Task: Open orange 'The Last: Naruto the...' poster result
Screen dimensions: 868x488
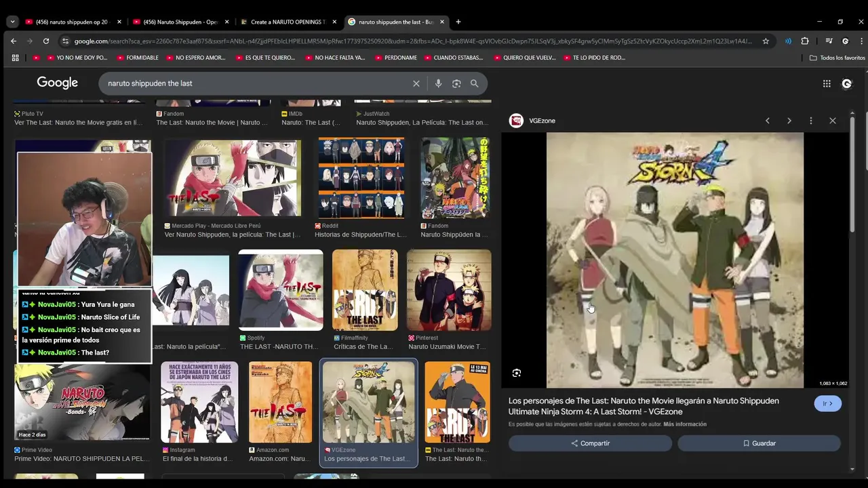Action: 458,402
